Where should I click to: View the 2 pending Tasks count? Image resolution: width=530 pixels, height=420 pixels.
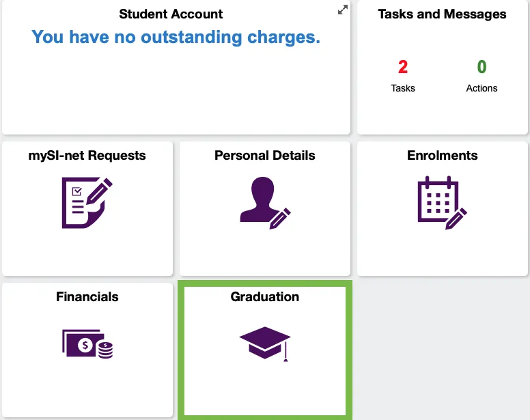[x=402, y=66]
